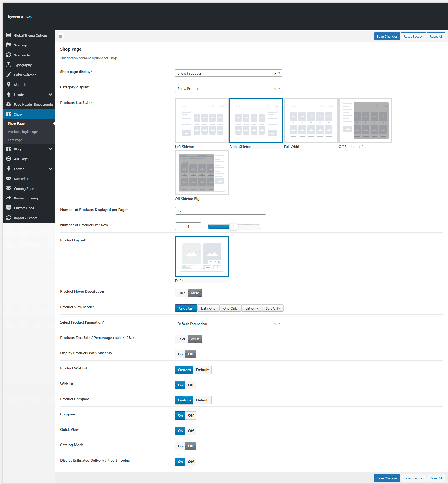The image size is (448, 484).
Task: Click the Header up-arrow icon
Action: pos(9,94)
